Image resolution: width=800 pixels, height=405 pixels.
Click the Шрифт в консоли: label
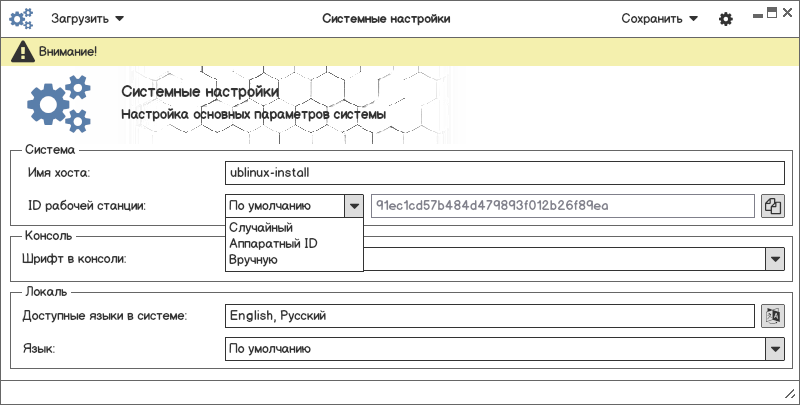[74, 259]
